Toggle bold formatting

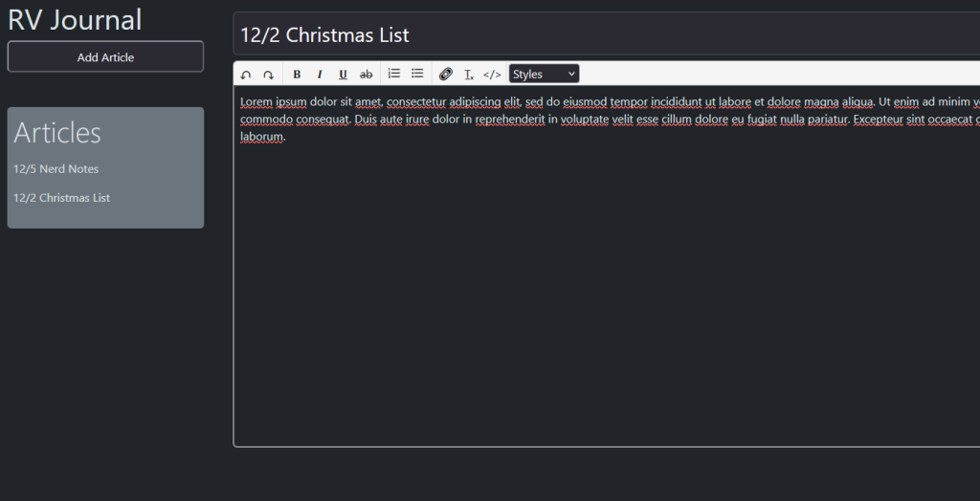coord(297,75)
